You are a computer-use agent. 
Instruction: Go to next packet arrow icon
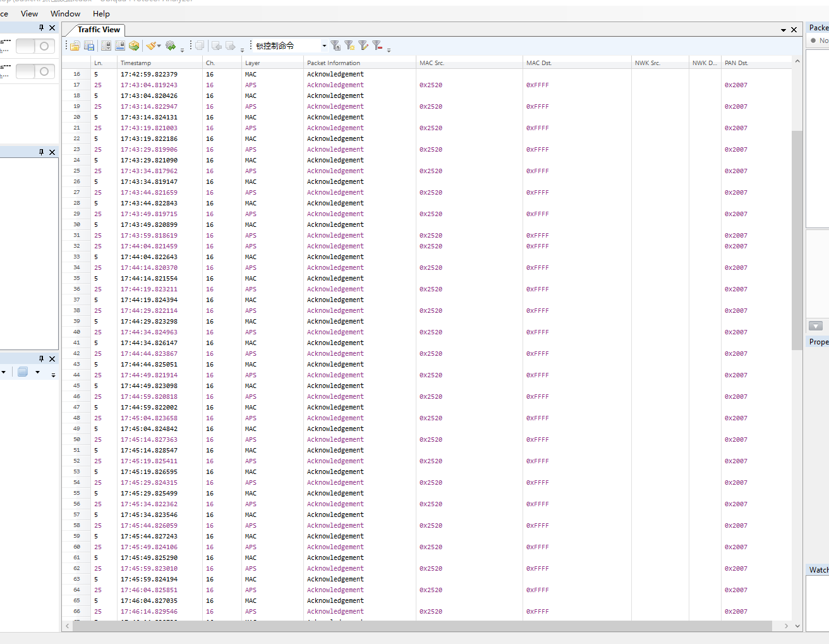(x=231, y=46)
